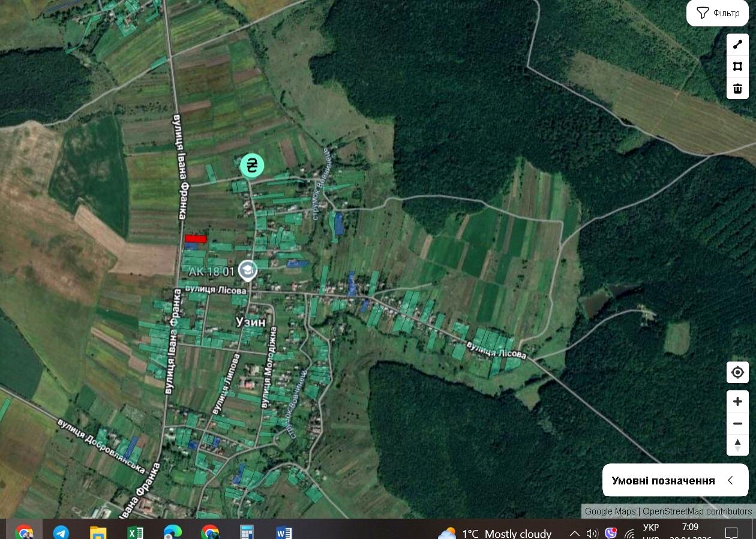Open the notification center icon
Screen dimensions: 756x539
pyautogui.click(x=731, y=532)
